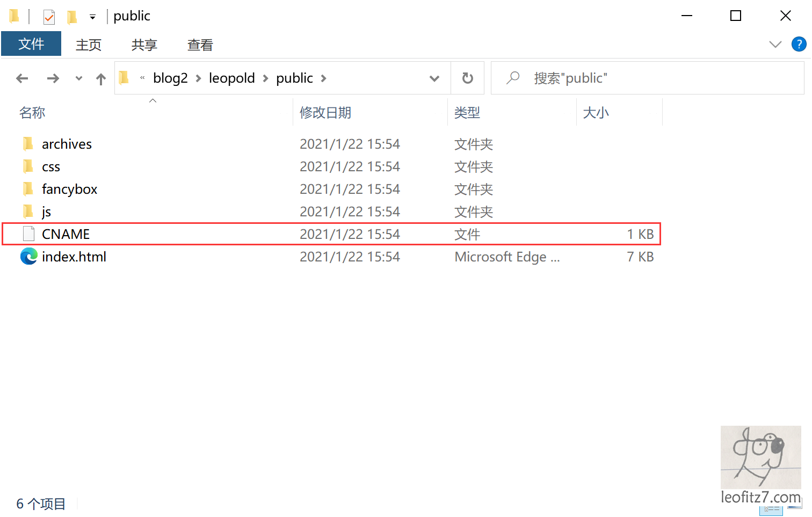Select the index.html file name
The image size is (812, 517).
(x=74, y=257)
